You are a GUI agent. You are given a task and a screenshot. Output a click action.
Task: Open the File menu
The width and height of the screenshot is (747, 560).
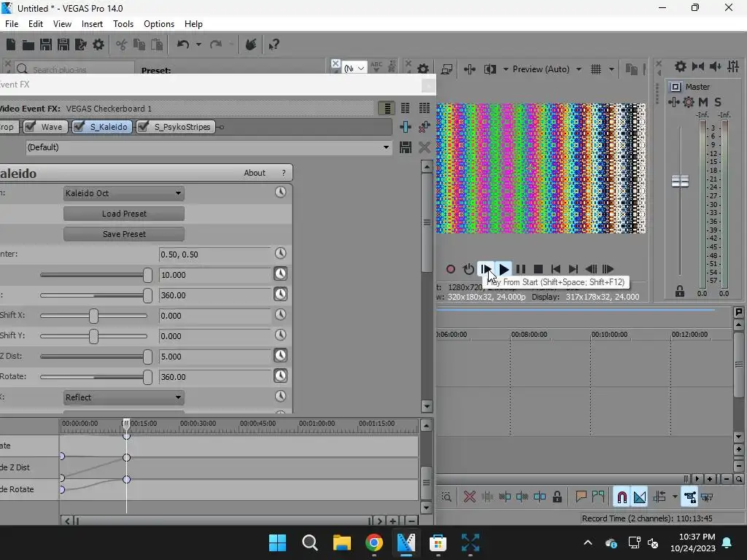(x=12, y=24)
